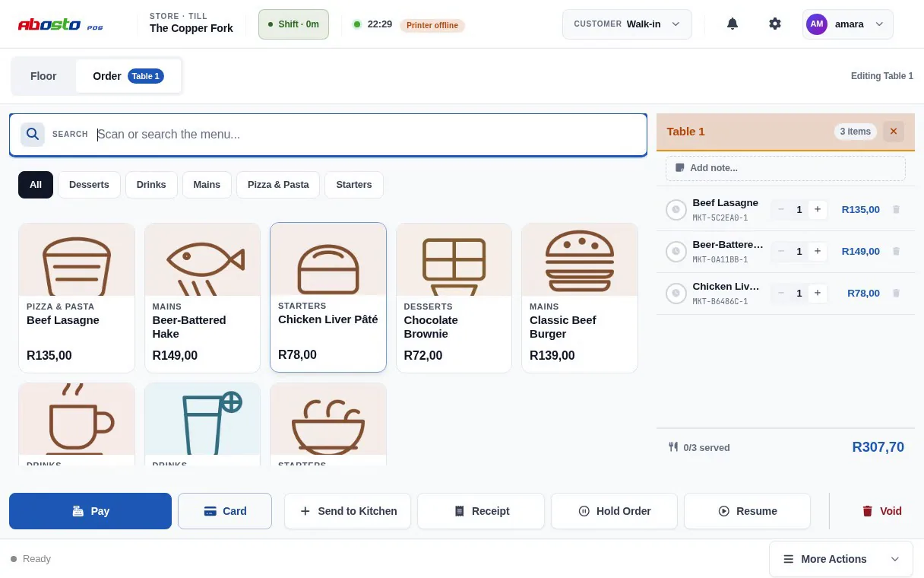
Task: Click the 0/3 served text
Action: pyautogui.click(x=707, y=448)
